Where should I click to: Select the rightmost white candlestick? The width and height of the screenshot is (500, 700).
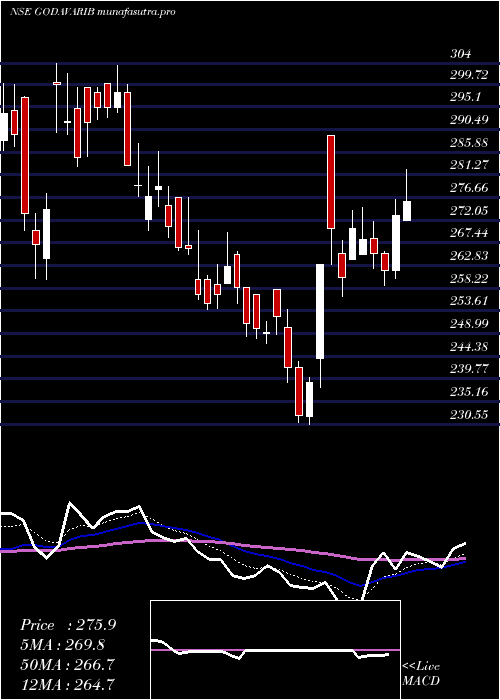(407, 211)
